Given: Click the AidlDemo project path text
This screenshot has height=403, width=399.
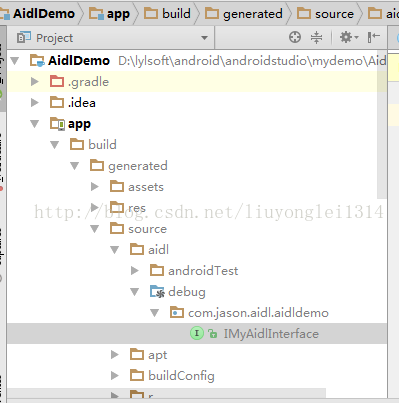Looking at the screenshot, I should point(252,61).
